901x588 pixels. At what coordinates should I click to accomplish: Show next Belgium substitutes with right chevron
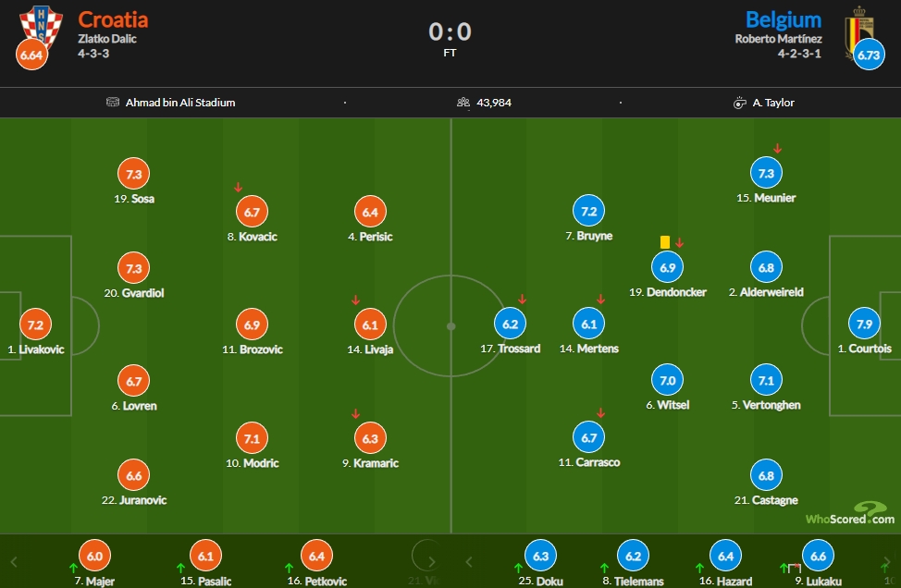pos(886,561)
